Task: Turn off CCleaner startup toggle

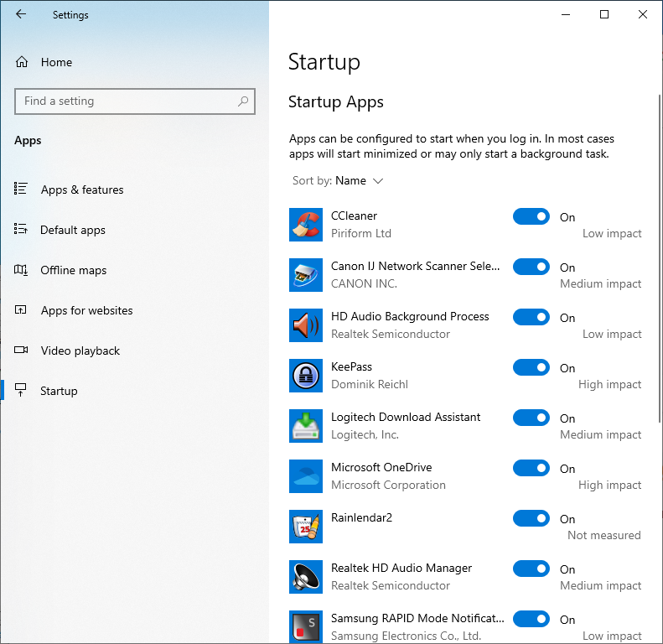Action: tap(531, 216)
